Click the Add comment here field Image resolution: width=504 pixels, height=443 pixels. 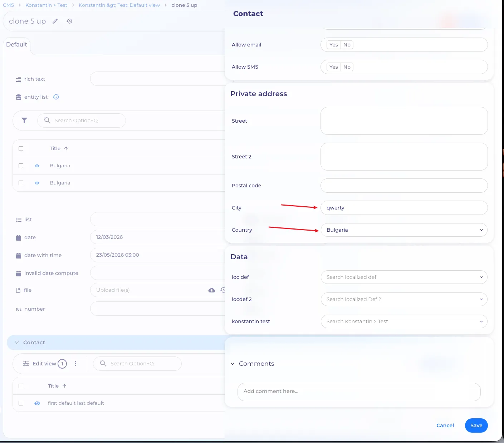(359, 392)
